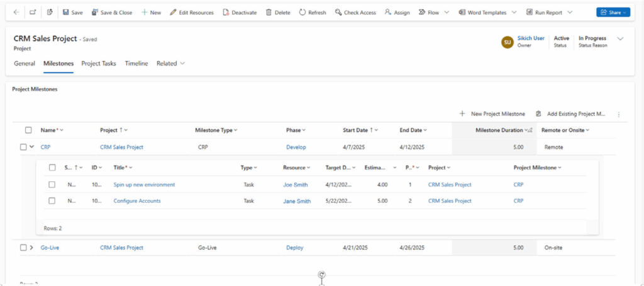Click the Save disk icon
Viewport: 644px width, 286px height.
(x=66, y=12)
